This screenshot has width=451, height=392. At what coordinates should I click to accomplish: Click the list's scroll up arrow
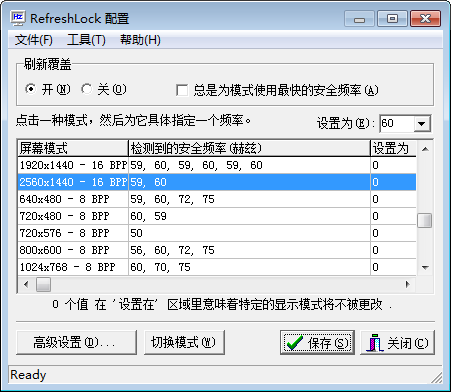click(425, 149)
